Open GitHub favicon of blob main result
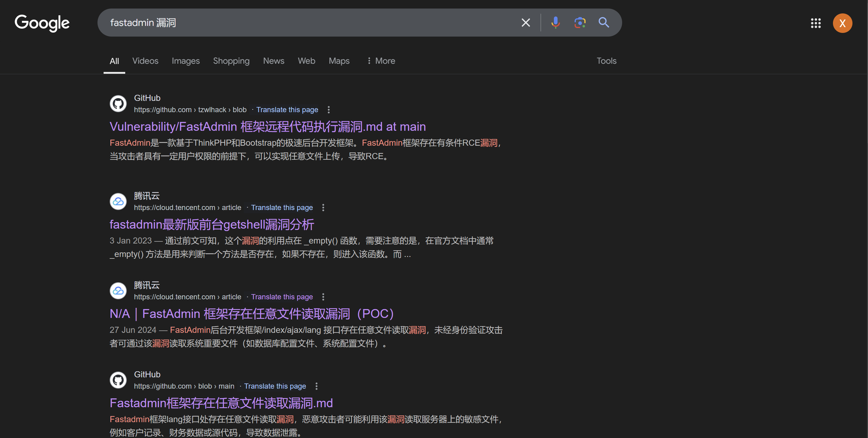Image resolution: width=868 pixels, height=438 pixels. click(x=118, y=380)
